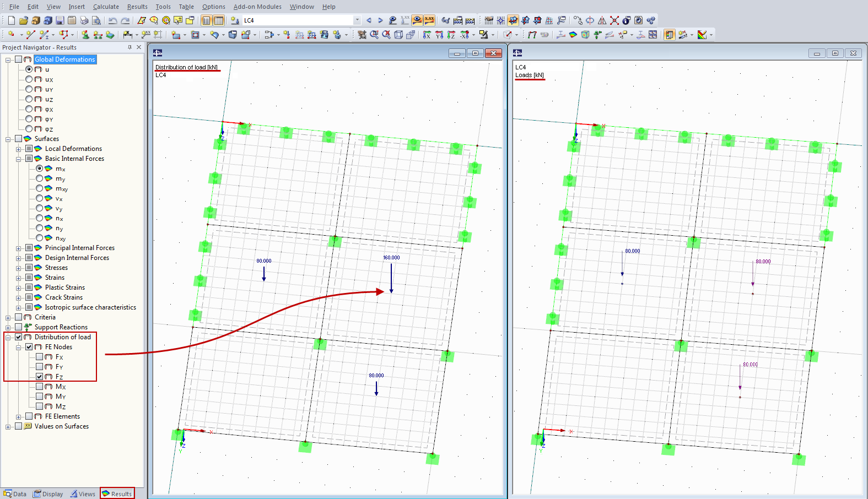The width and height of the screenshot is (868, 499).
Task: Minimize the right Loads view window
Action: pyautogui.click(x=817, y=53)
